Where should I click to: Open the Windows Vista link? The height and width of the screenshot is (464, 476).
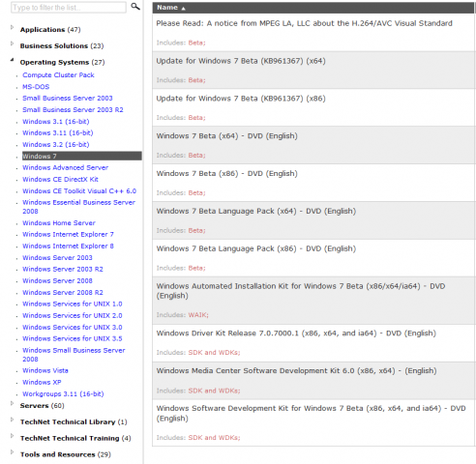pos(45,370)
